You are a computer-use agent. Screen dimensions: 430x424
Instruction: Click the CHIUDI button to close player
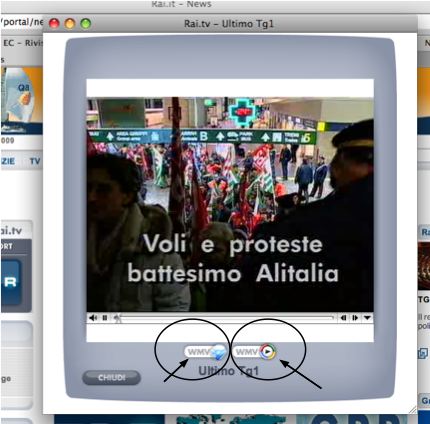pyautogui.click(x=112, y=378)
